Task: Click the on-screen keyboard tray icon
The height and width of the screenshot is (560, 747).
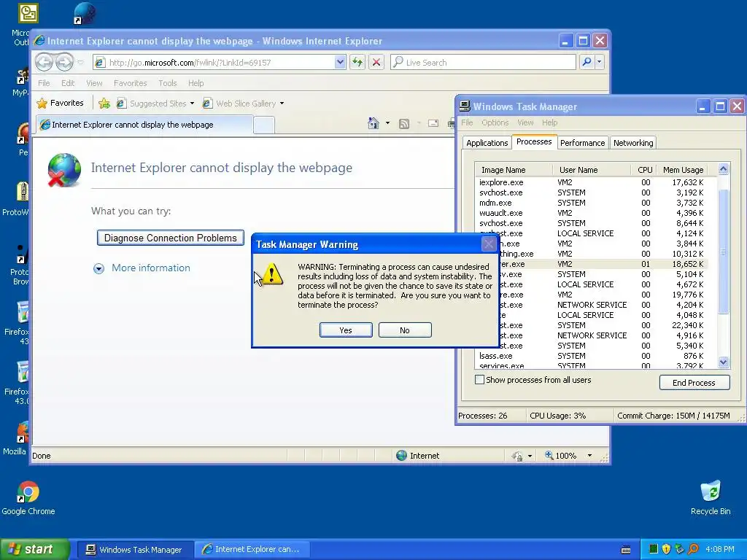Action: (626, 550)
